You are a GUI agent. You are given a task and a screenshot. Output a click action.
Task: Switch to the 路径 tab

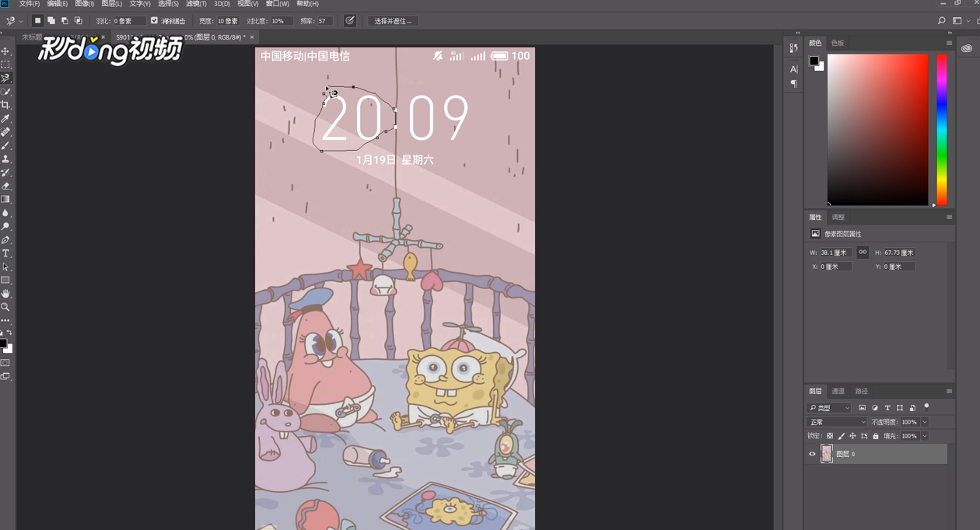click(x=861, y=391)
